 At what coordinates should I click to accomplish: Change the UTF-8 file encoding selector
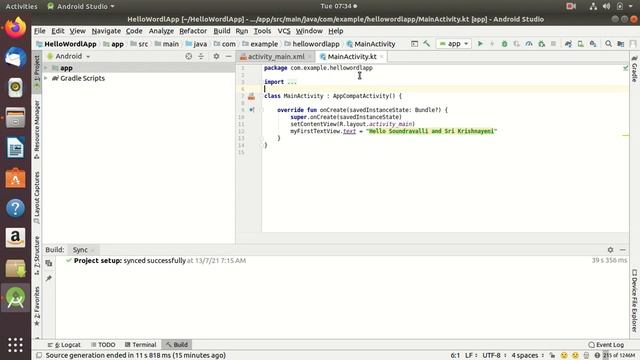[493, 355]
